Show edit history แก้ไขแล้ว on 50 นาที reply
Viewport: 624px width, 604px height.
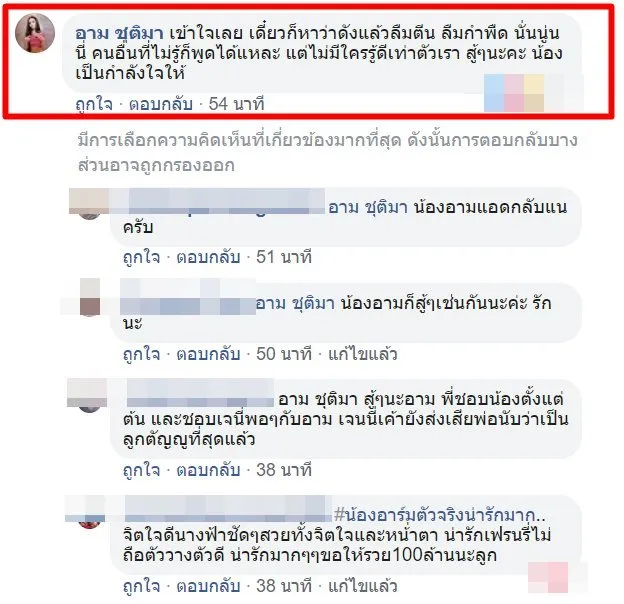point(363,354)
